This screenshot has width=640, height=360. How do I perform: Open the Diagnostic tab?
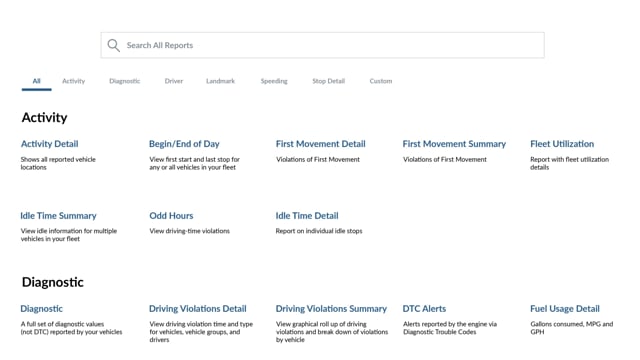[x=124, y=81]
